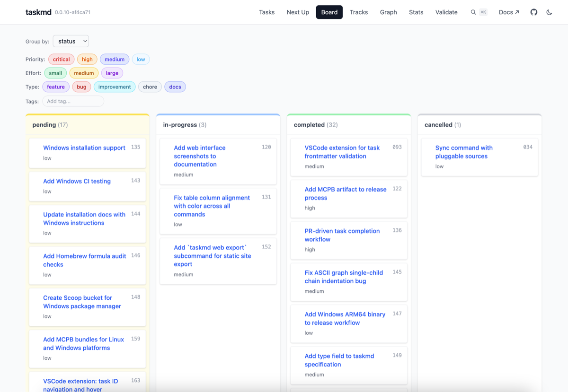
Task: Switch to dark mode via moon icon
Action: pyautogui.click(x=549, y=12)
